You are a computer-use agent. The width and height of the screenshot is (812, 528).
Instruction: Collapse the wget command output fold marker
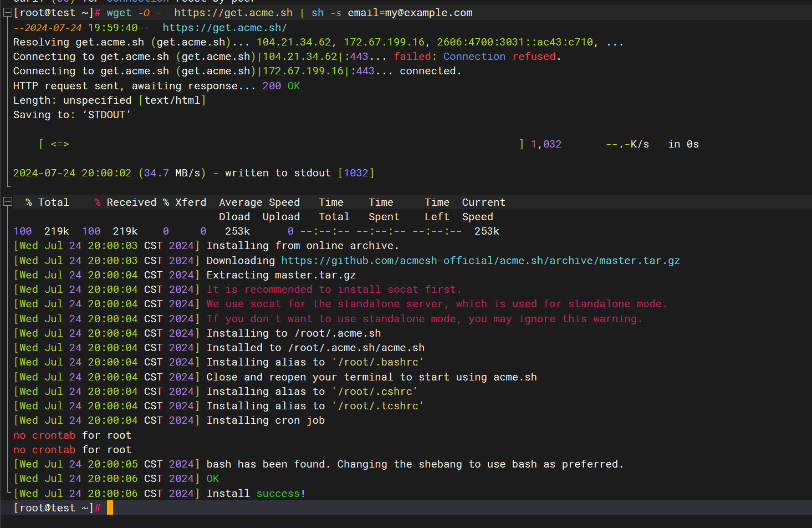pos(8,13)
